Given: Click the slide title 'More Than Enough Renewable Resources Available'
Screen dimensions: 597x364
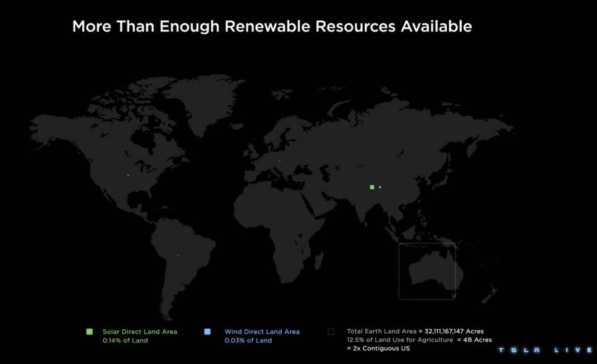Looking at the screenshot, I should point(272,27).
